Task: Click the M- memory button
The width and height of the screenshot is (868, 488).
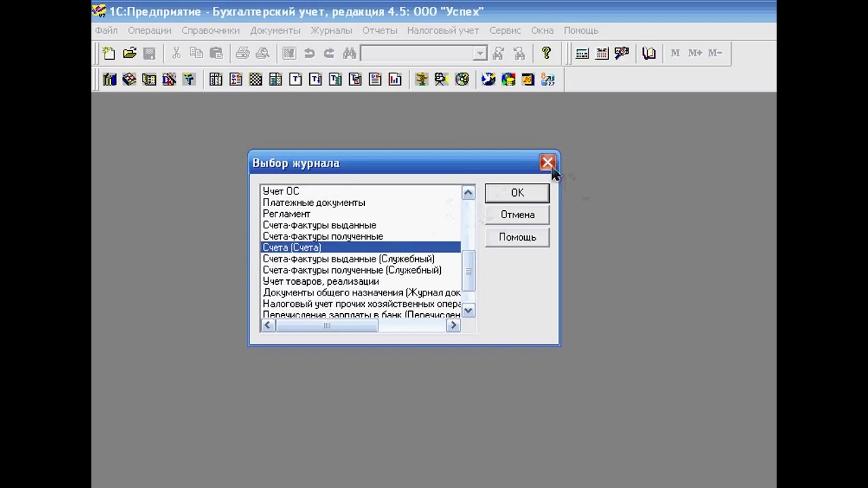Action: [715, 53]
